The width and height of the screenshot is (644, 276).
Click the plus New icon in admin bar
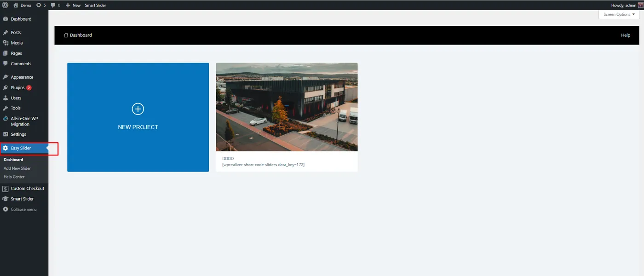click(x=68, y=5)
